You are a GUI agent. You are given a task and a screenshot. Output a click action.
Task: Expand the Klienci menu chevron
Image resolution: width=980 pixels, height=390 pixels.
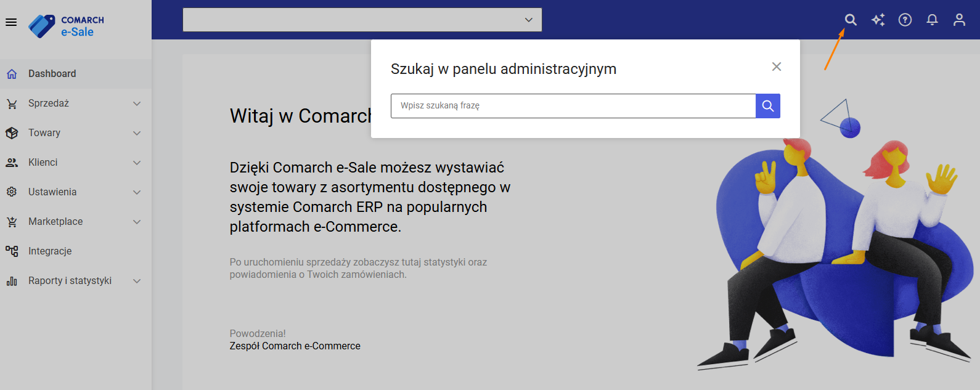point(137,163)
